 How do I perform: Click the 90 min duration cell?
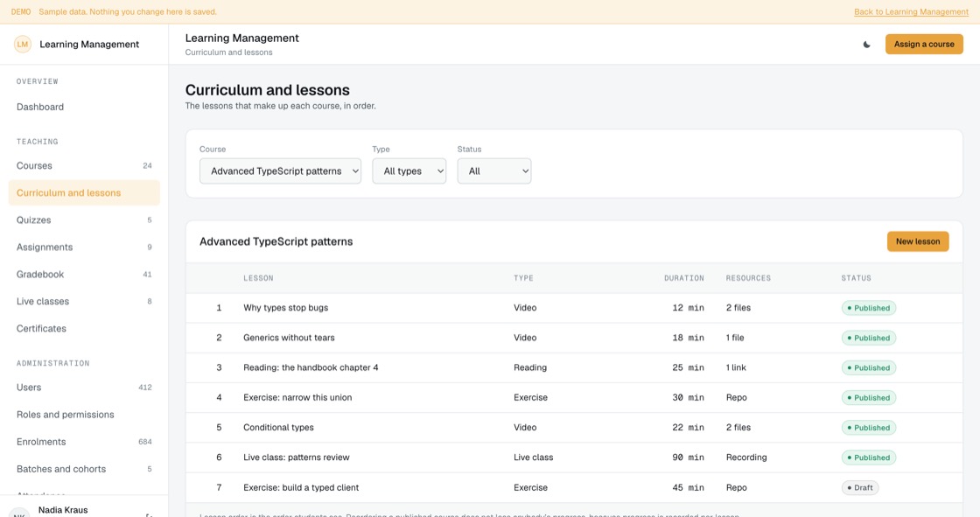pyautogui.click(x=688, y=458)
